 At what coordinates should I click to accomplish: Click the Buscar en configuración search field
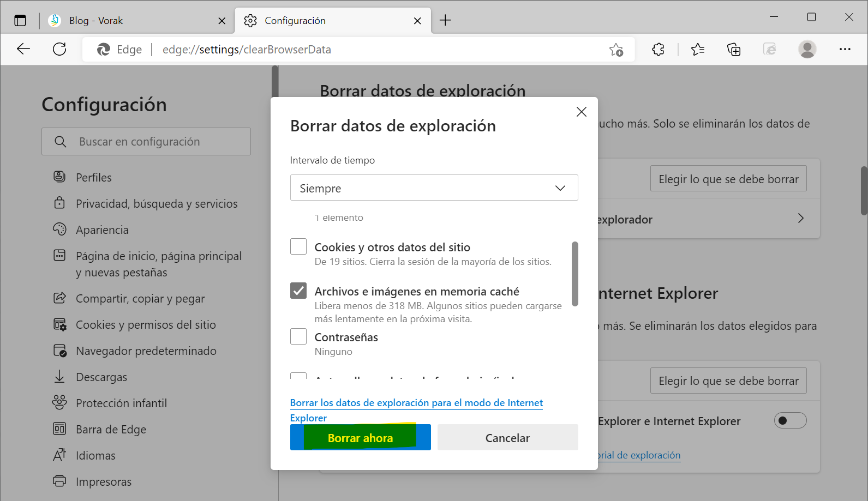(146, 142)
